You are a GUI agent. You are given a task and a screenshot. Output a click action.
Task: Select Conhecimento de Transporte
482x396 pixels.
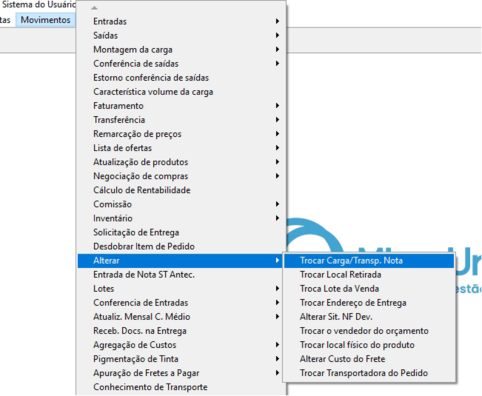(x=182, y=387)
